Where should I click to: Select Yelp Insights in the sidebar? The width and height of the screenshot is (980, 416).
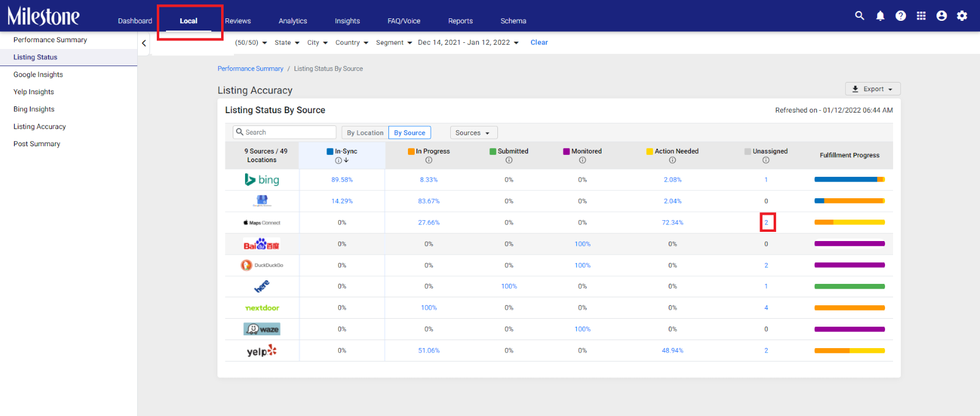(34, 92)
